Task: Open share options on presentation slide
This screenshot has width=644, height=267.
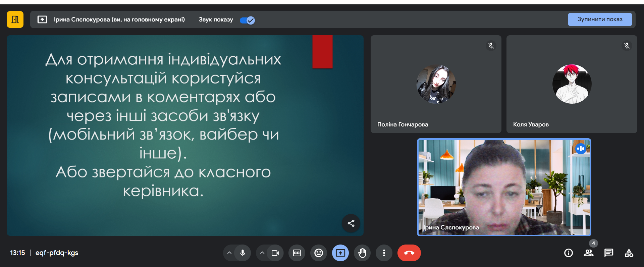Action: point(351,223)
